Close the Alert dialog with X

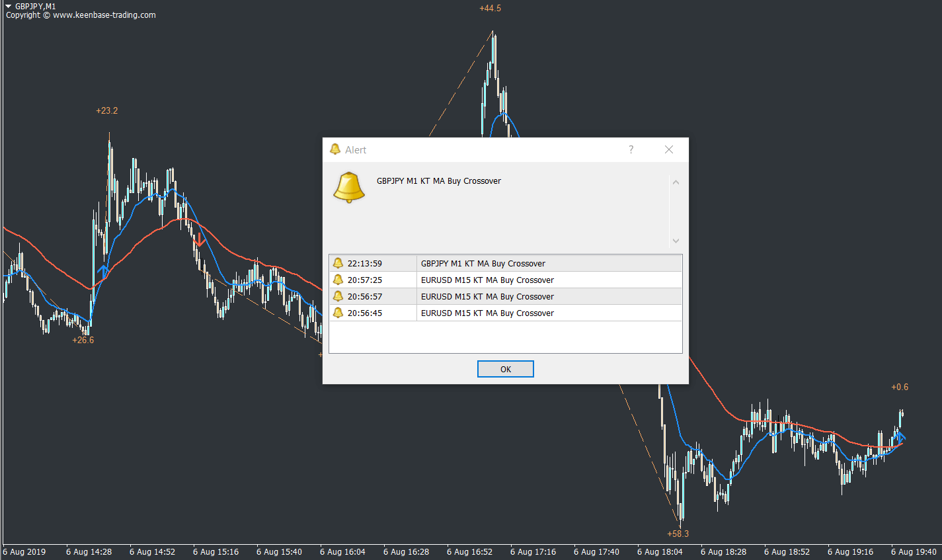point(669,149)
